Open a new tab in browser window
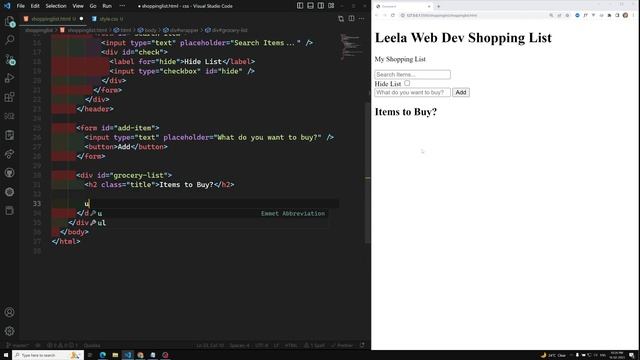 (438, 6)
